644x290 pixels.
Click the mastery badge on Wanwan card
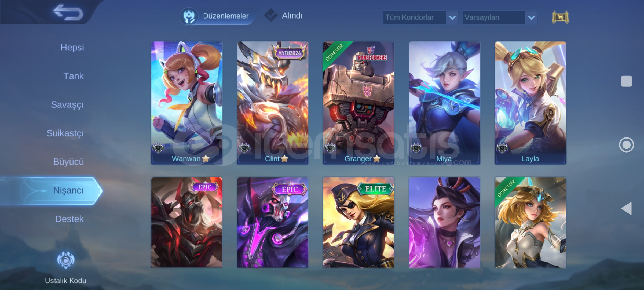point(158,148)
